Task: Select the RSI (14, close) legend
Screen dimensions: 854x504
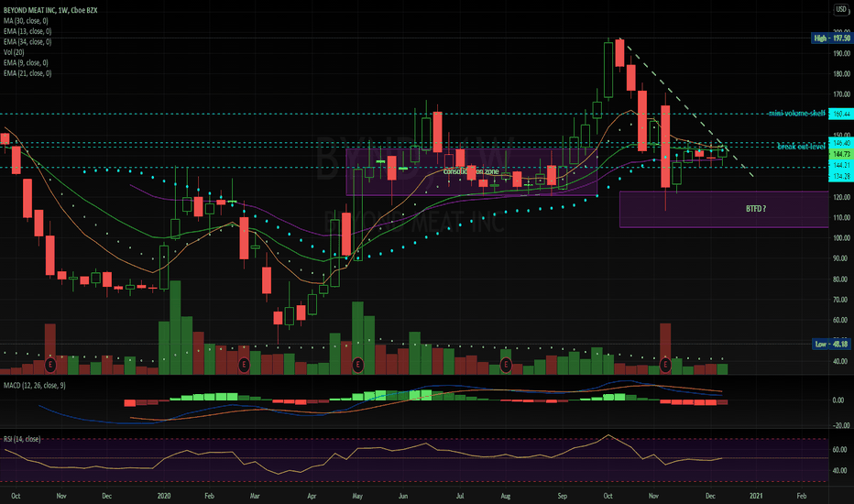Action: pyautogui.click(x=22, y=439)
